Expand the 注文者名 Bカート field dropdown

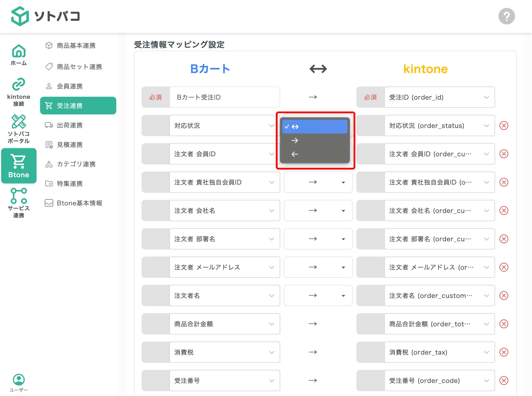225,296
